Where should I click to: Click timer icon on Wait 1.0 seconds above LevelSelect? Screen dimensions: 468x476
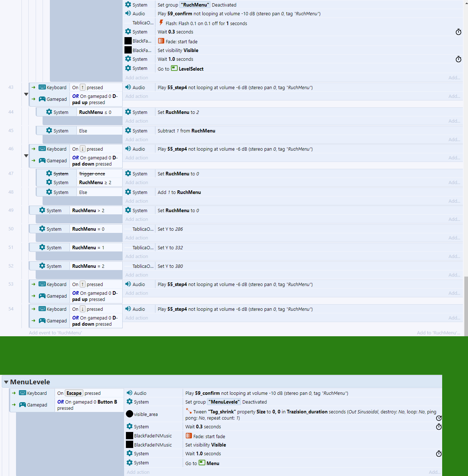pyautogui.click(x=459, y=59)
